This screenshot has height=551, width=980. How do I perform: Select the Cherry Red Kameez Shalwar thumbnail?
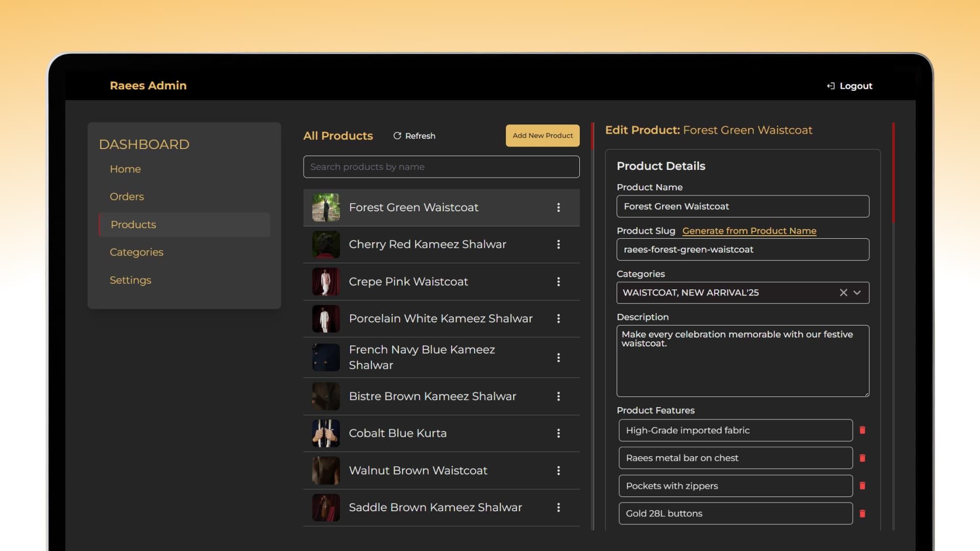pyautogui.click(x=326, y=244)
